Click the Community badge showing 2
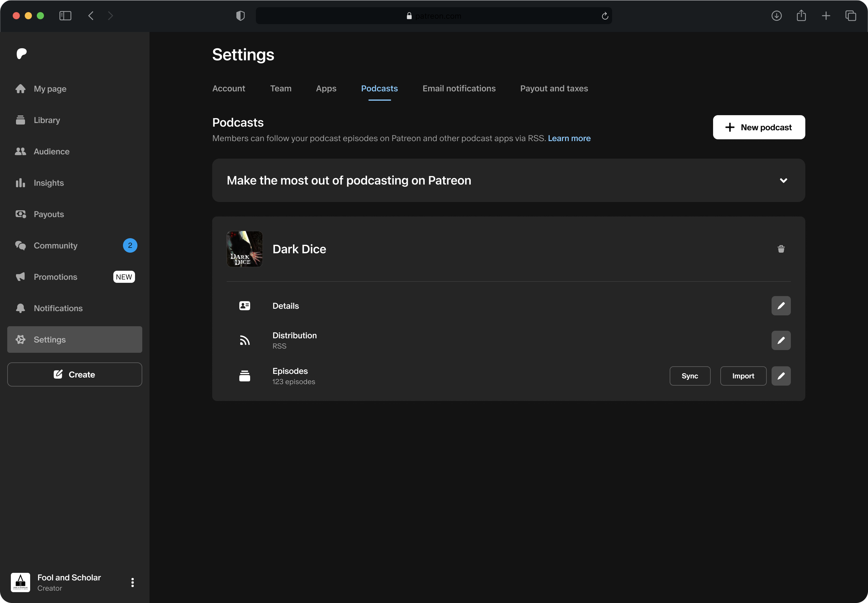Screen dimensions: 868x603 (130, 246)
